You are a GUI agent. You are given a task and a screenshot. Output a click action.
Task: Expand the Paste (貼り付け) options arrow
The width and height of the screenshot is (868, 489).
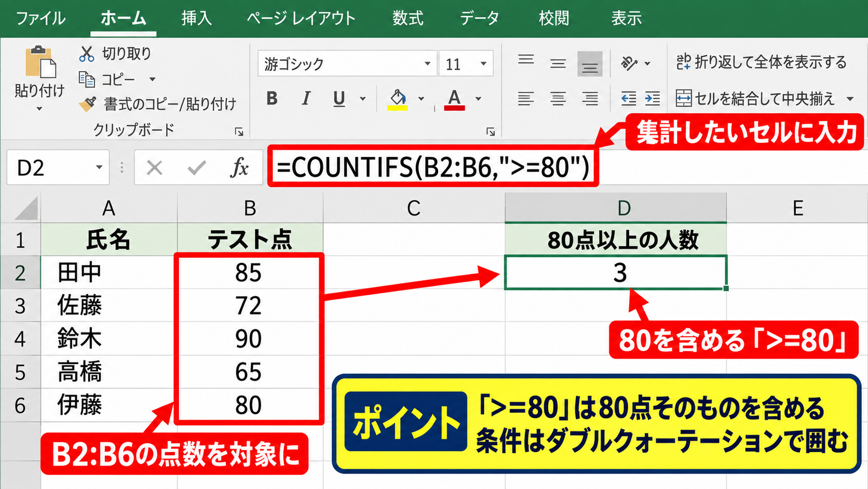pos(39,109)
